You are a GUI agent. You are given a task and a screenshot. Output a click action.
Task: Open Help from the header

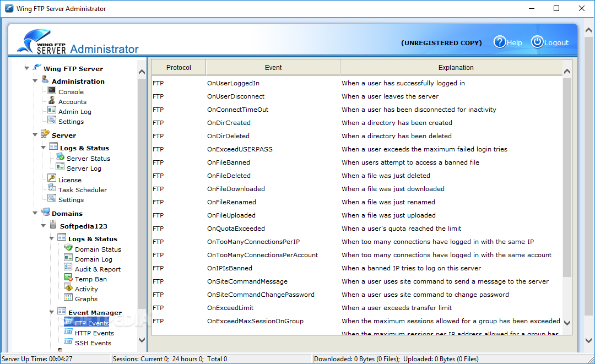(x=514, y=43)
